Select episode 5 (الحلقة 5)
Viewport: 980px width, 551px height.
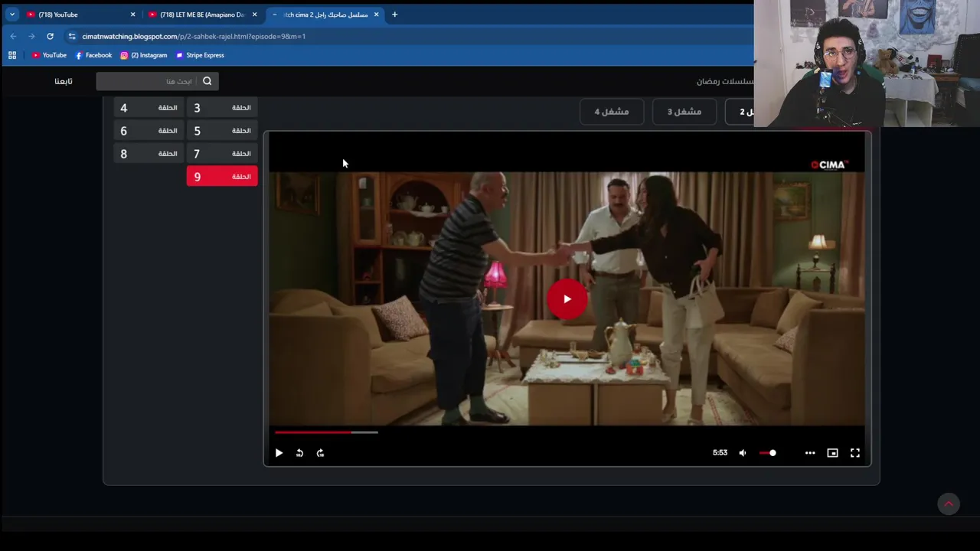coord(222,131)
